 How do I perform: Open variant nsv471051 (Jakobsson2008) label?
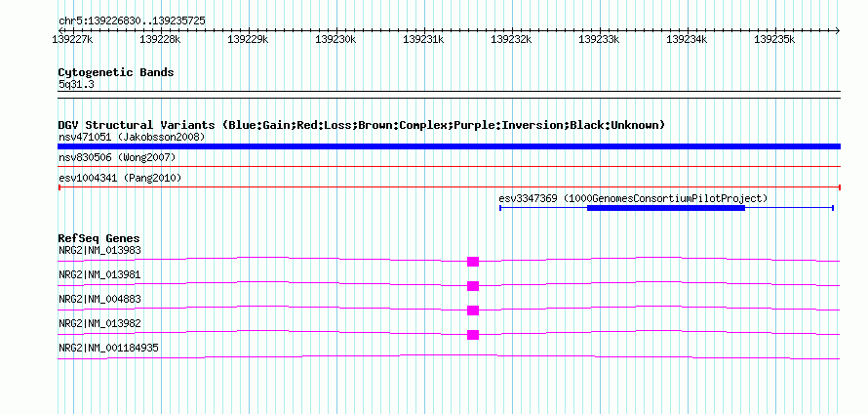point(132,137)
